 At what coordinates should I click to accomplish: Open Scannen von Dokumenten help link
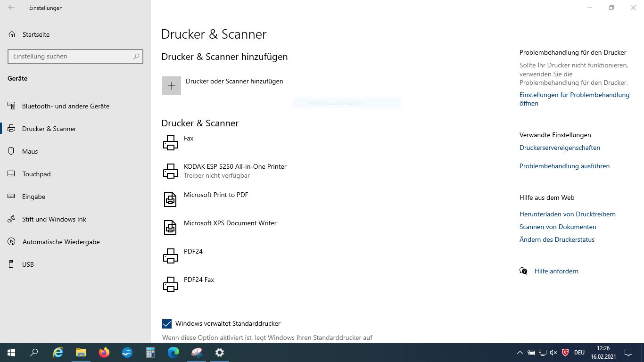coord(558,227)
